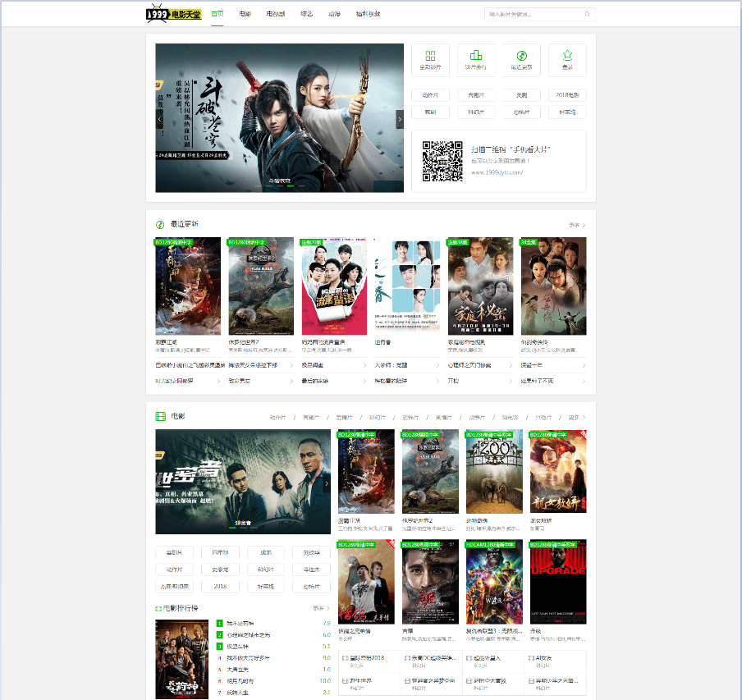Open the 电视剧 navigation tab
The height and width of the screenshot is (700, 742).
tap(276, 14)
